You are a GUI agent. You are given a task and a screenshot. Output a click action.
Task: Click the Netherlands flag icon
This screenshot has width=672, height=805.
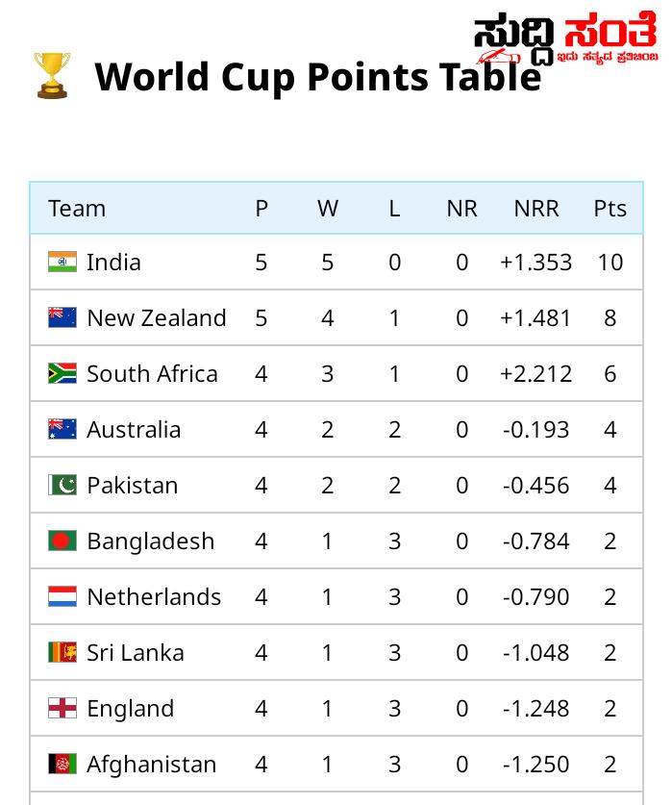pyautogui.click(x=62, y=596)
